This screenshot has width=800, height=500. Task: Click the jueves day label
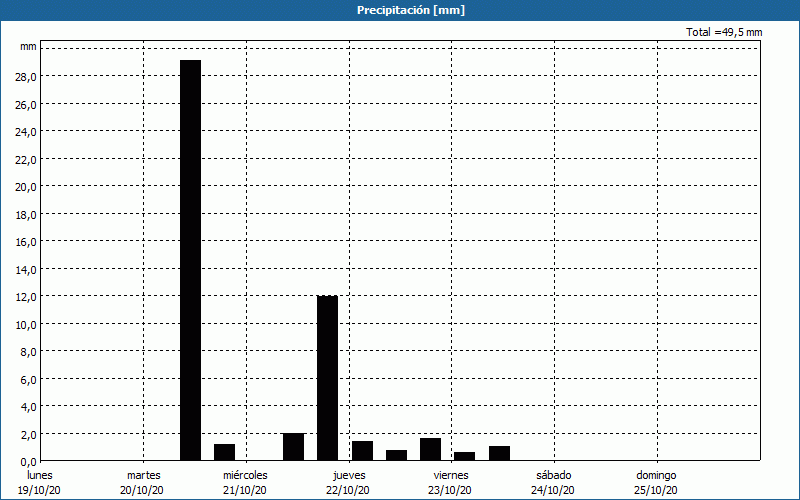coord(349,475)
